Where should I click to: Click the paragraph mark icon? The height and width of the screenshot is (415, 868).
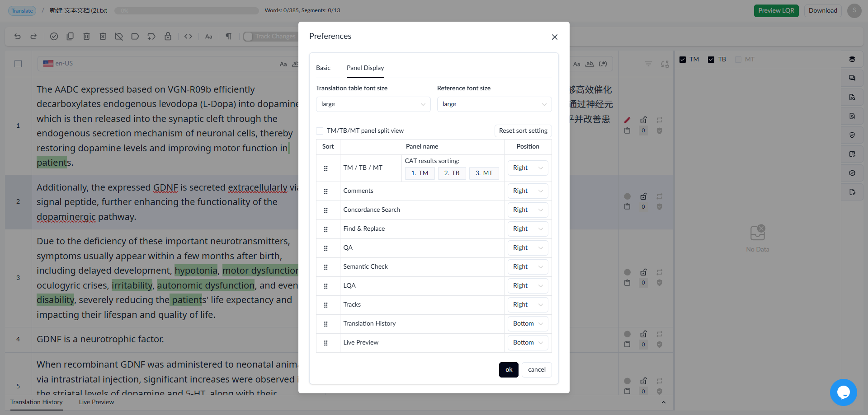point(228,37)
